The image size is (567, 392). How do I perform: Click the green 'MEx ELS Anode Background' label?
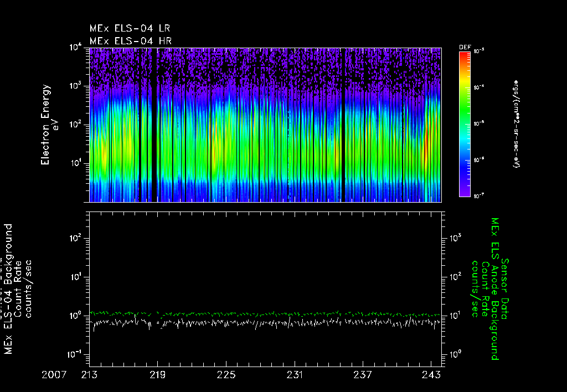pos(495,289)
